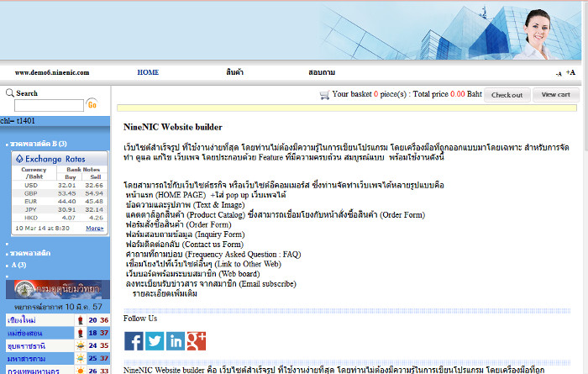Viewport: 588px width, 374px height.
Task: Open the Facebook follow icon
Action: (134, 340)
